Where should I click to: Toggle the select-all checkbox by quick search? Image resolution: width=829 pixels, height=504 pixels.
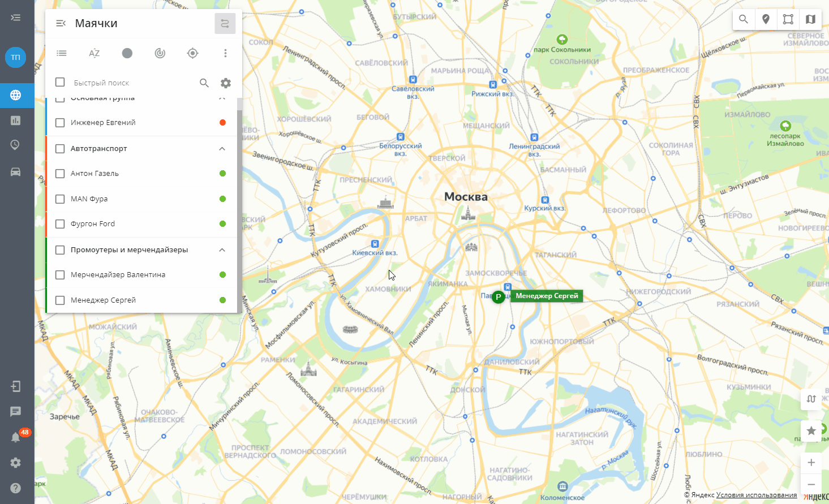[x=60, y=83]
